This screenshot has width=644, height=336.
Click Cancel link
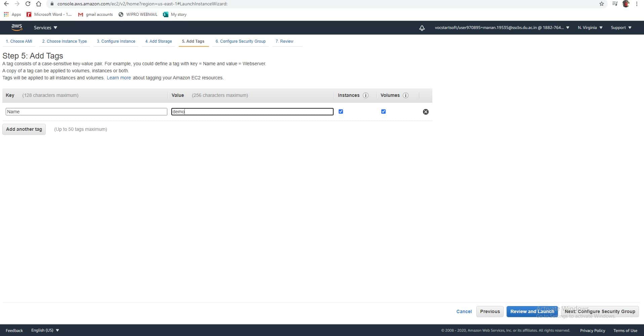pos(464,311)
